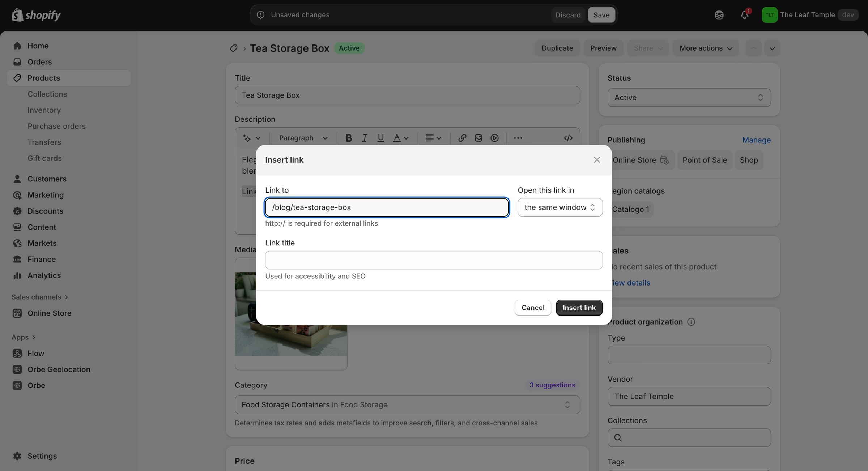Open Analytics in the sidebar
The image size is (868, 471).
[44, 275]
